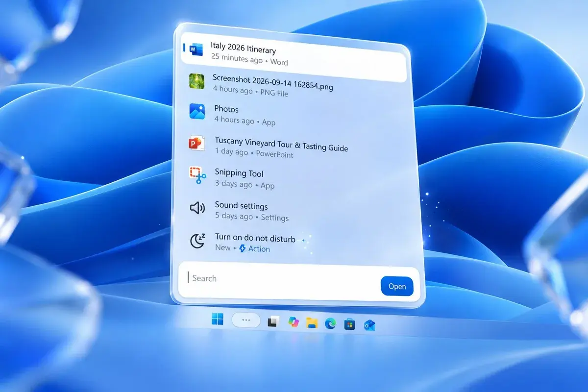588x392 pixels.
Task: Click the '5 days ago • Settings' subtitle
Action: pyautogui.click(x=252, y=217)
